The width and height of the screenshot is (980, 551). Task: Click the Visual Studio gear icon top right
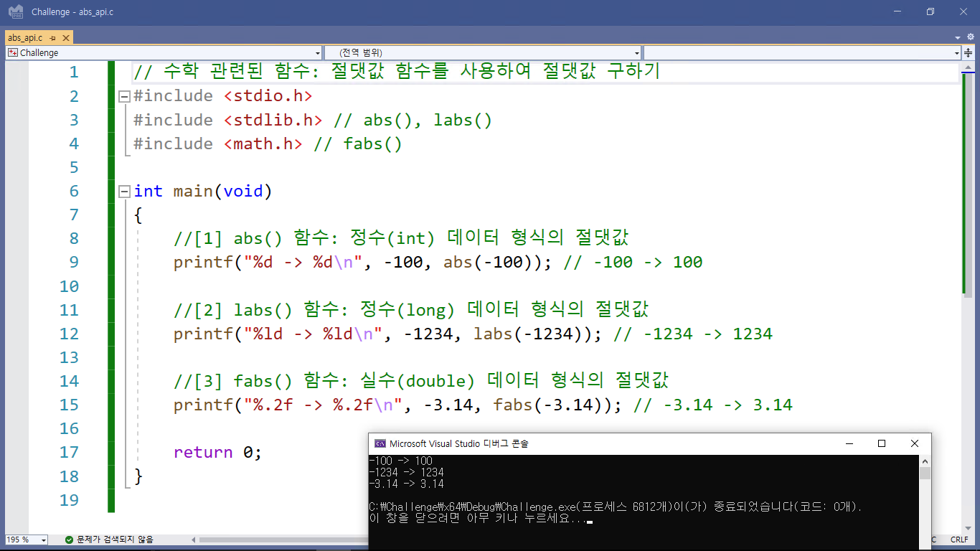(x=971, y=37)
